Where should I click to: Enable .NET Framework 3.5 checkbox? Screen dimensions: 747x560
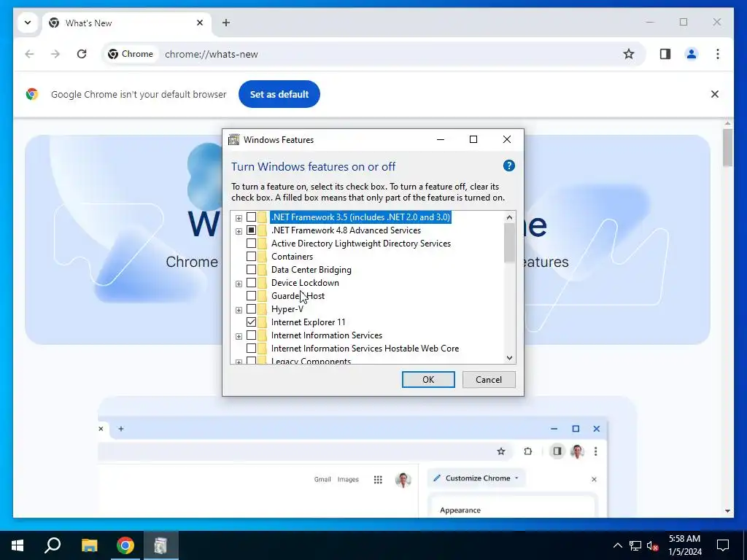[251, 217]
